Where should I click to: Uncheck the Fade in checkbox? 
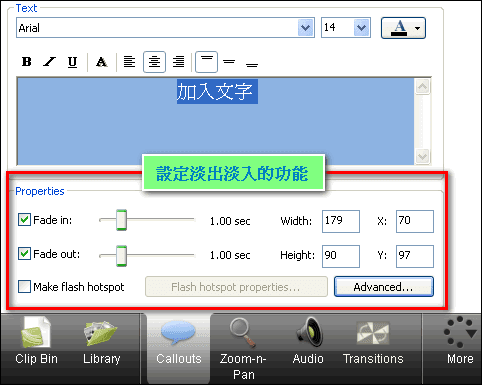pos(24,220)
